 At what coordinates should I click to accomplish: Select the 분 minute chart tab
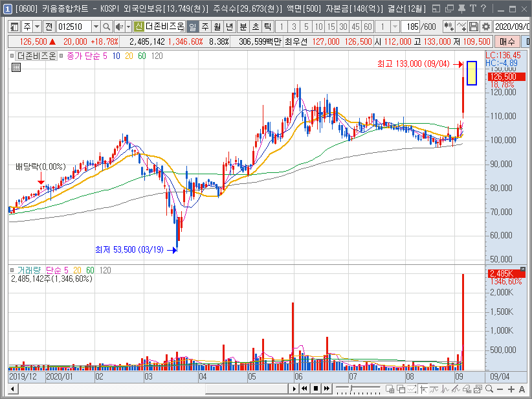(243, 27)
